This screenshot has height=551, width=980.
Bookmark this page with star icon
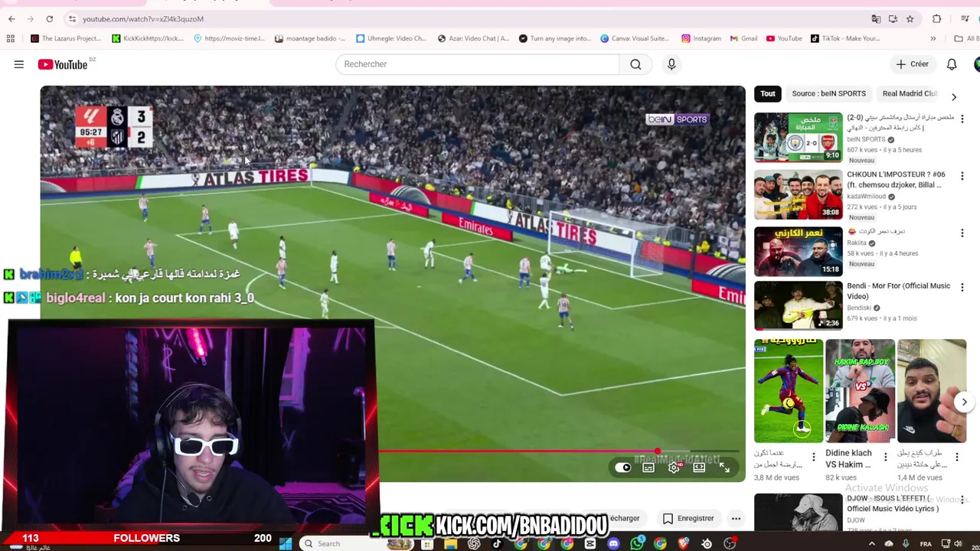(x=910, y=18)
